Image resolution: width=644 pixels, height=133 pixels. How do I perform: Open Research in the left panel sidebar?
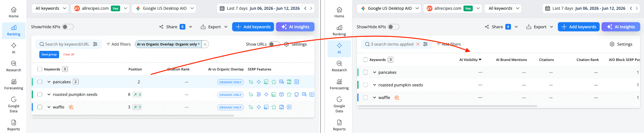pyautogui.click(x=14, y=66)
